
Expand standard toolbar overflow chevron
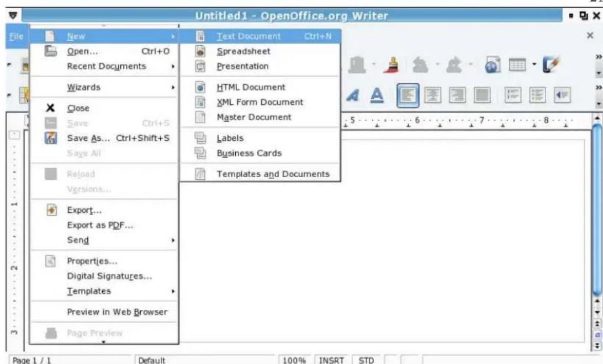599,57
